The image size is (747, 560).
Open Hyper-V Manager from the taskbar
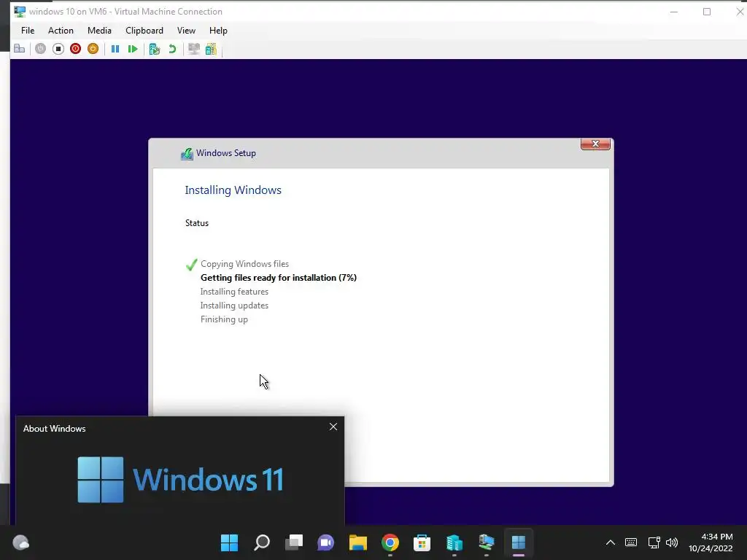pos(454,542)
